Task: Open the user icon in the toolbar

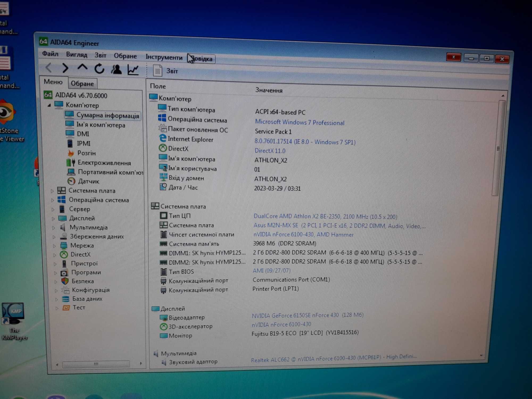Action: 116,69
